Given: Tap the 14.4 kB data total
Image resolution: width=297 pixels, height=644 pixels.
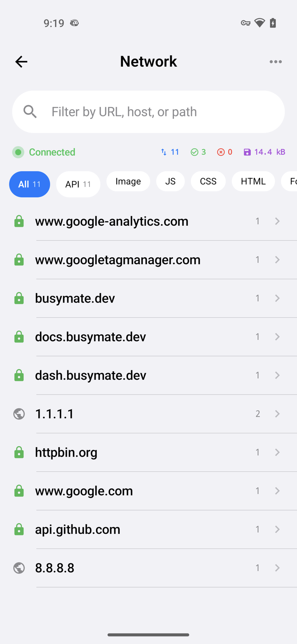Looking at the screenshot, I should pyautogui.click(x=270, y=152).
